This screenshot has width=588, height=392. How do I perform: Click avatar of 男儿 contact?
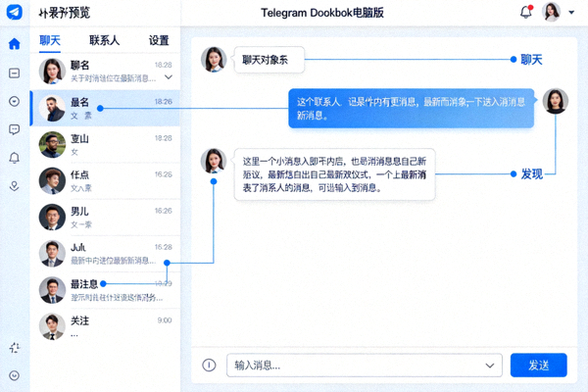(52, 218)
